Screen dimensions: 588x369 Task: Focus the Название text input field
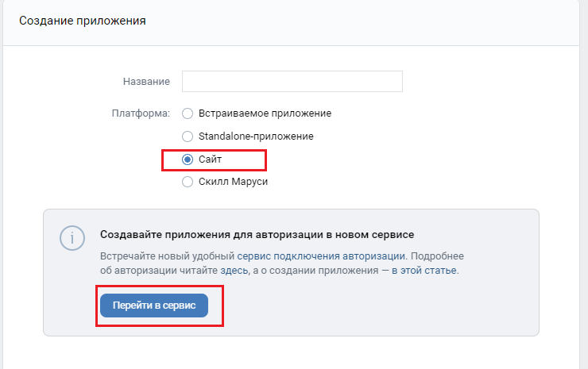tap(292, 82)
